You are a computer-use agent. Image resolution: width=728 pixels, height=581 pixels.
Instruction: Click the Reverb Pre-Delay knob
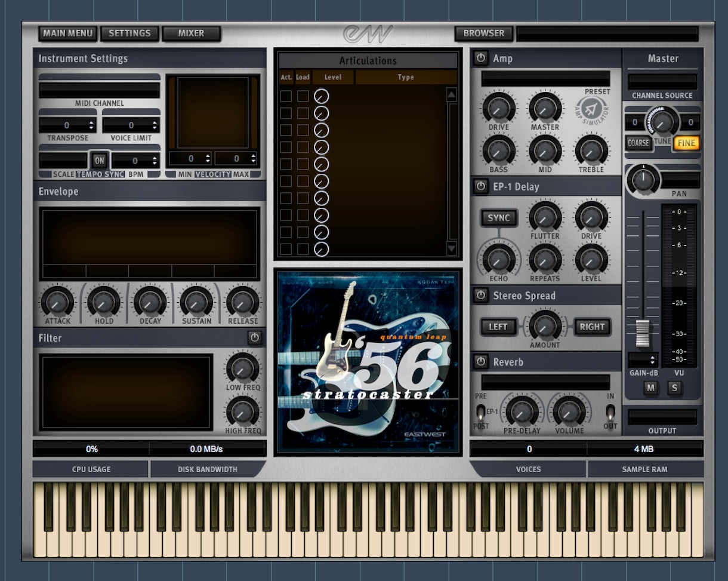(x=521, y=411)
